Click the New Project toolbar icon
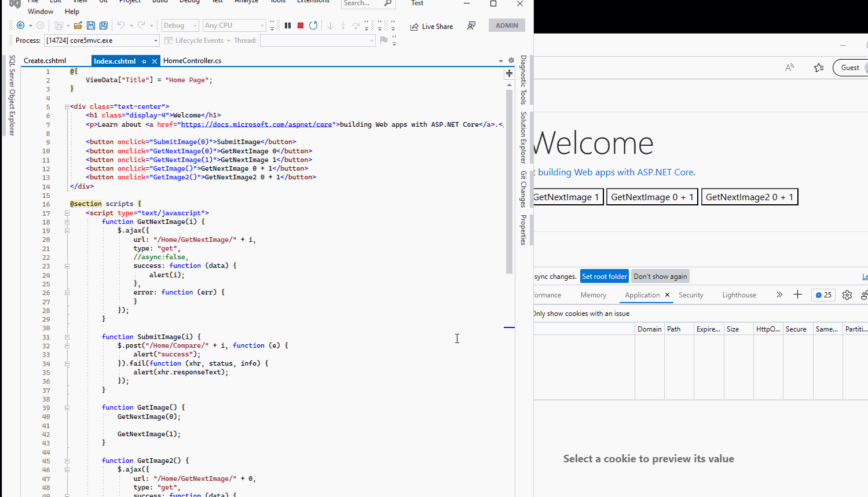868x497 pixels. pyautogui.click(x=58, y=25)
